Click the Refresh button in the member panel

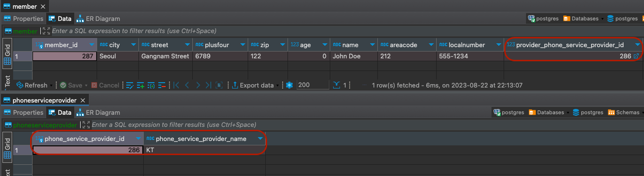click(32, 85)
